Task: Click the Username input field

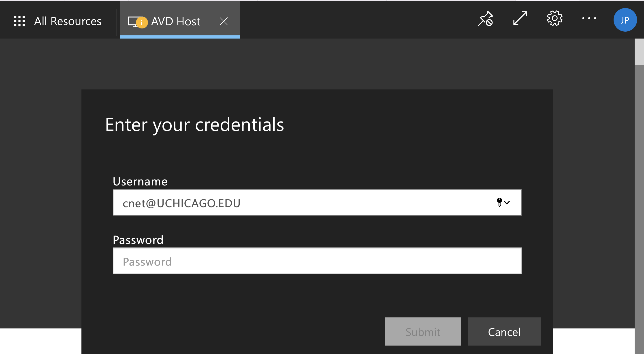Action: [x=317, y=203]
